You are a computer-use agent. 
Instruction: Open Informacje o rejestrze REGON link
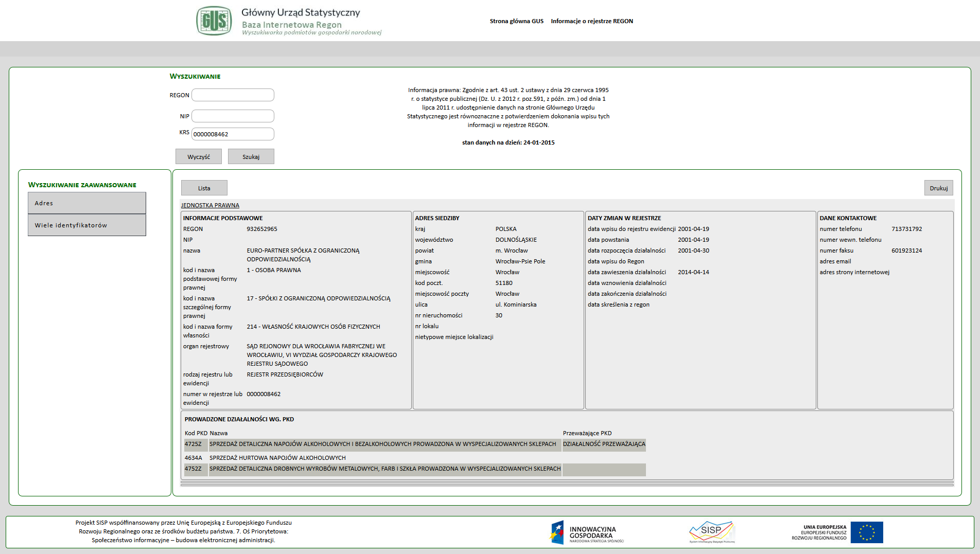tap(592, 21)
